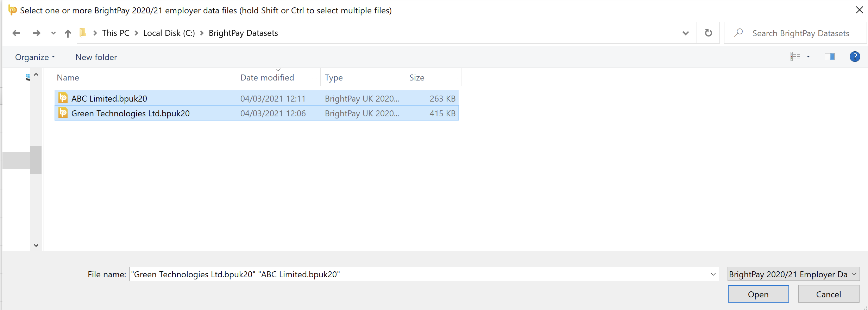Image resolution: width=868 pixels, height=310 pixels.
Task: Open address bar previous locations dropdown
Action: (686, 33)
